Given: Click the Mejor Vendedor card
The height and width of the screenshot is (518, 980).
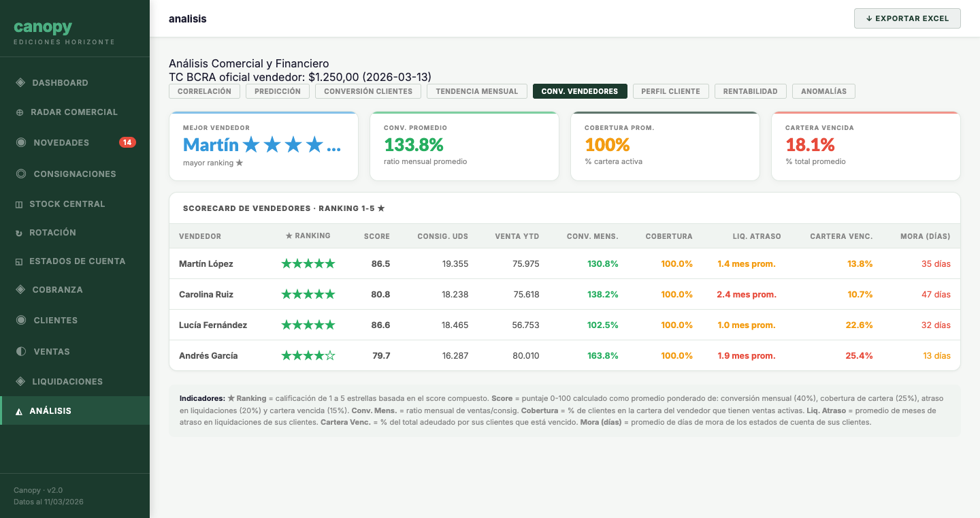Looking at the screenshot, I should point(263,146).
